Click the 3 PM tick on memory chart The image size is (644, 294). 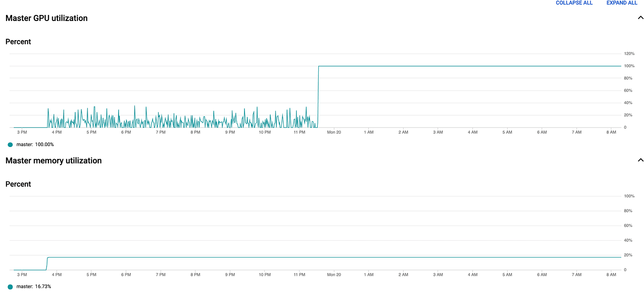pos(22,275)
